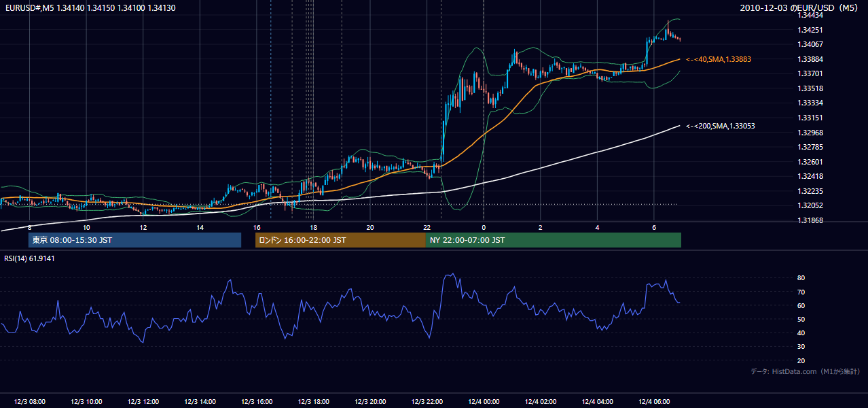Click the 12/4 00:00 date label

(484, 402)
